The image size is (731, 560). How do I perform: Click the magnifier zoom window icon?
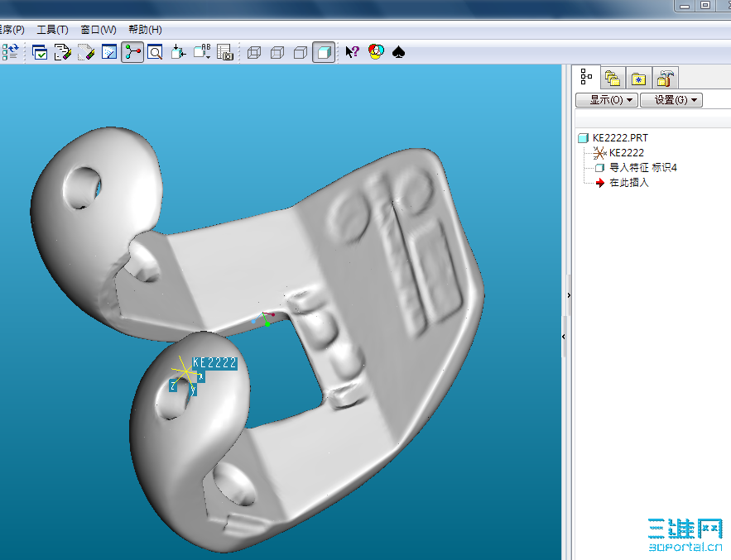point(155,52)
